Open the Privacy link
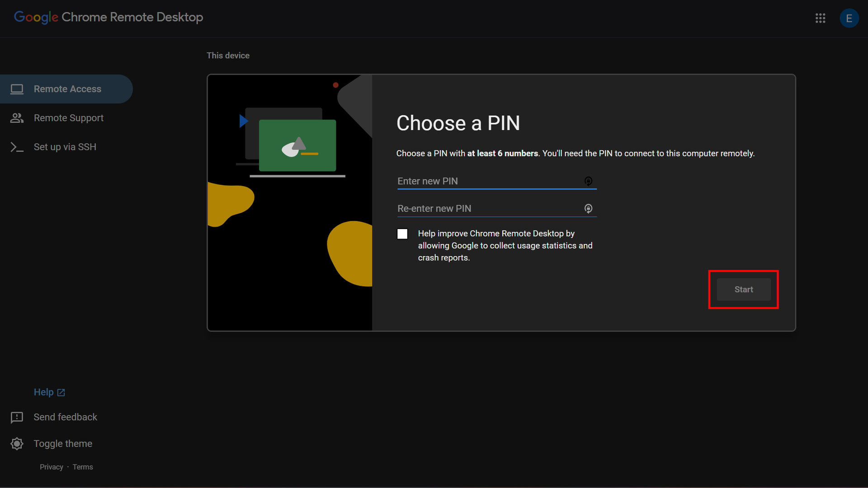The image size is (868, 488). 51,467
